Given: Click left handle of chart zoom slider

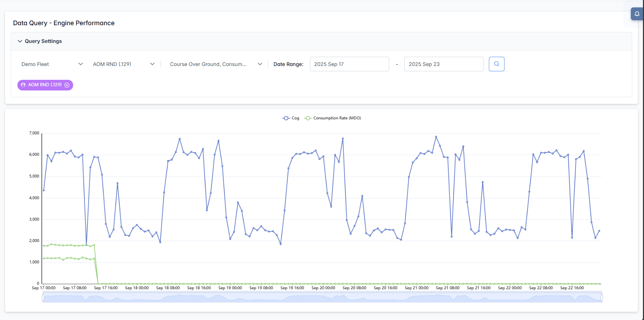Looking at the screenshot, I should coord(43,298).
